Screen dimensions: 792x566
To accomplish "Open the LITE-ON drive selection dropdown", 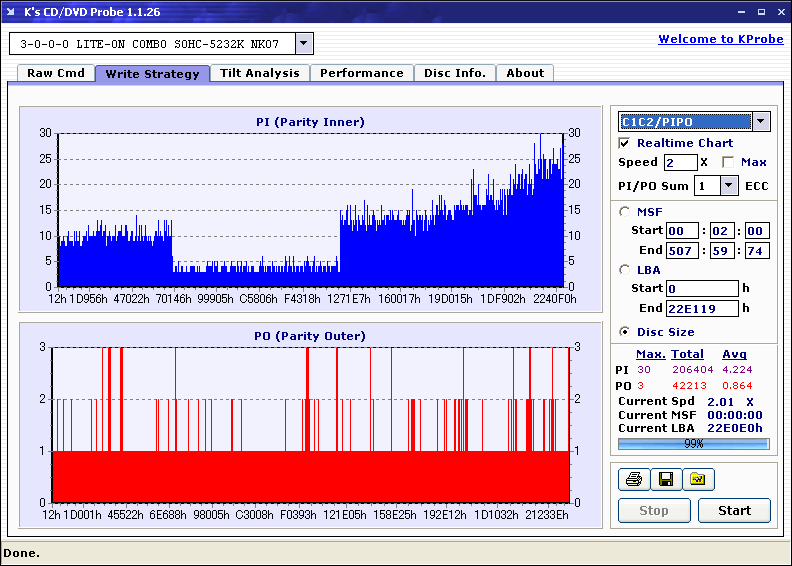I will point(304,44).
